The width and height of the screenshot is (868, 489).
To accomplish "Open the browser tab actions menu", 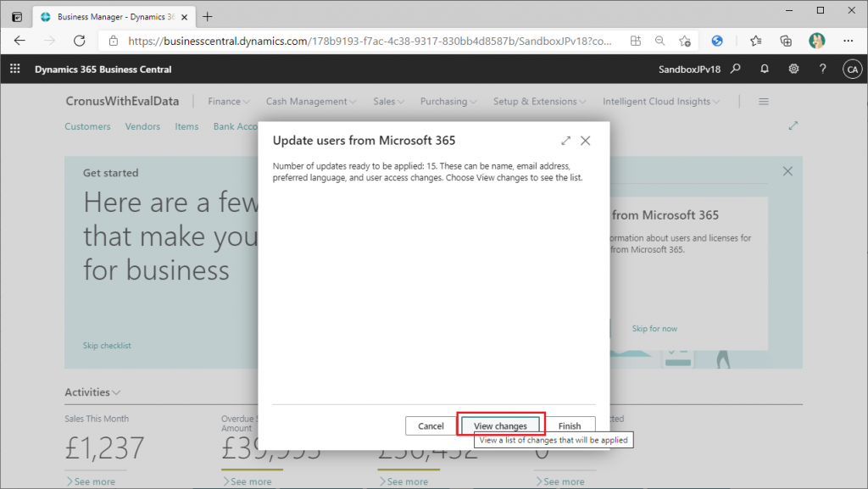I will coord(17,17).
